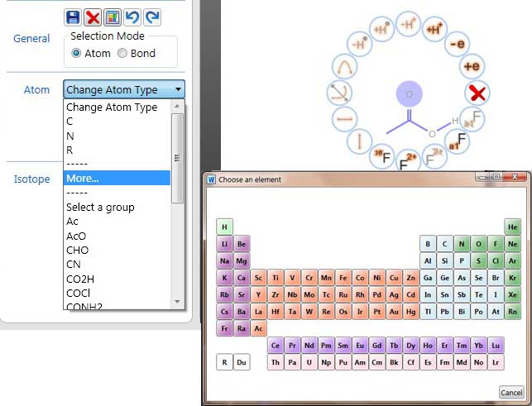532x406 pixels.
Task: Click the F 2+ charge radial button
Action: [408, 161]
